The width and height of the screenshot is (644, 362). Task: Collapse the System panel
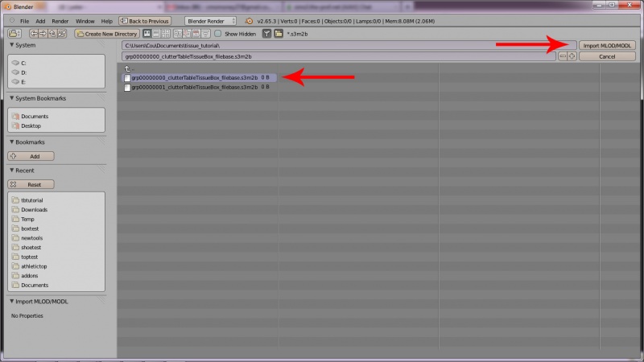click(11, 45)
